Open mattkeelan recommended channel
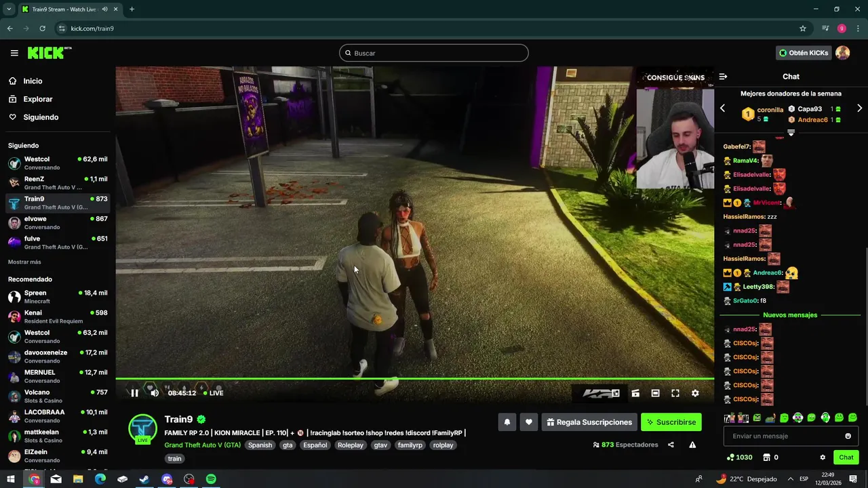This screenshot has height=488, width=868. pyautogui.click(x=58, y=436)
